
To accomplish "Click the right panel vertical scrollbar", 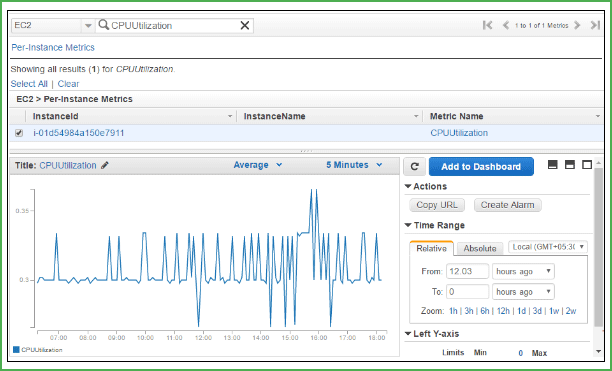I will (x=598, y=247).
